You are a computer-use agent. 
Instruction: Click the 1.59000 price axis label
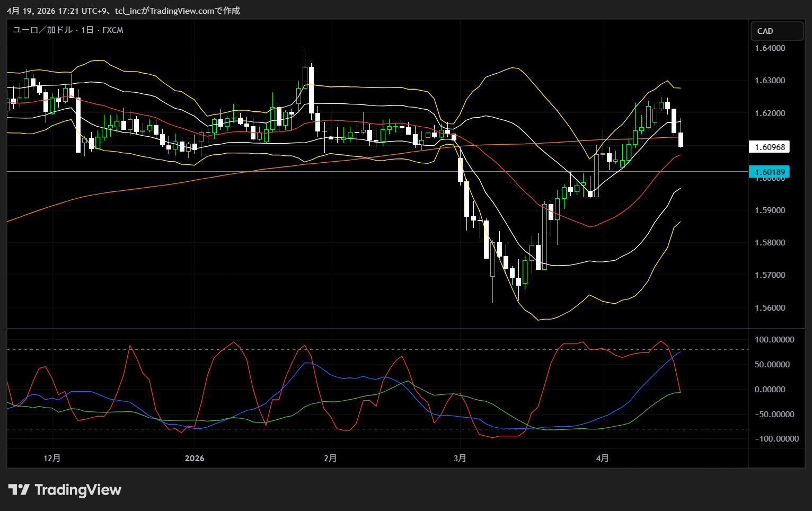coord(770,210)
